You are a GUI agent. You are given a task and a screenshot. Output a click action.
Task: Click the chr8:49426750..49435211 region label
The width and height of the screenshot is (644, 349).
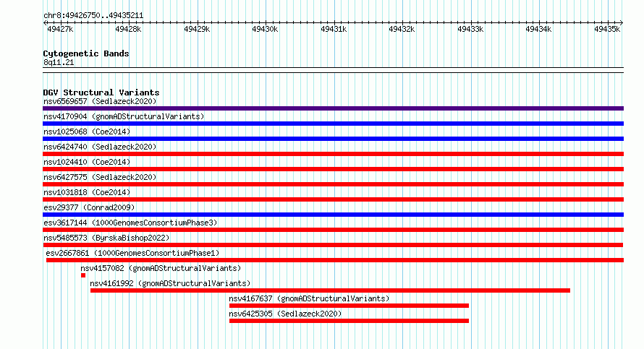(93, 16)
